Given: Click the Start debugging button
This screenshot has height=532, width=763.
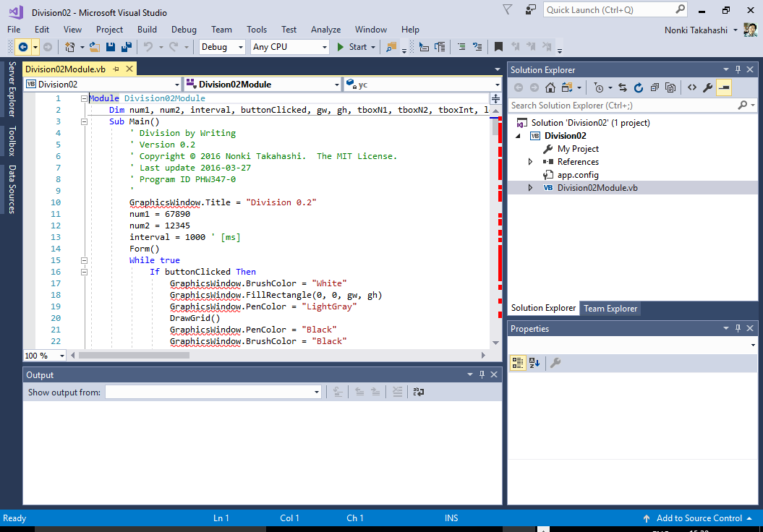Looking at the screenshot, I should click(351, 47).
